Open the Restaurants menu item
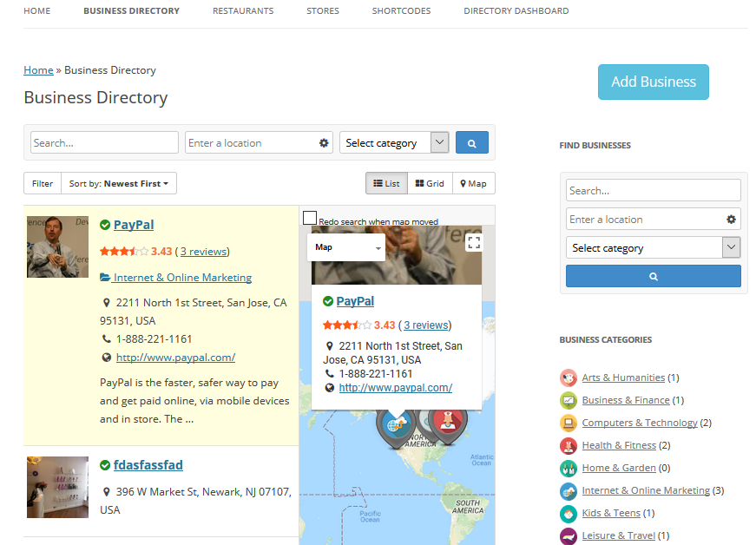Image resolution: width=756 pixels, height=545 pixels. 243,11
